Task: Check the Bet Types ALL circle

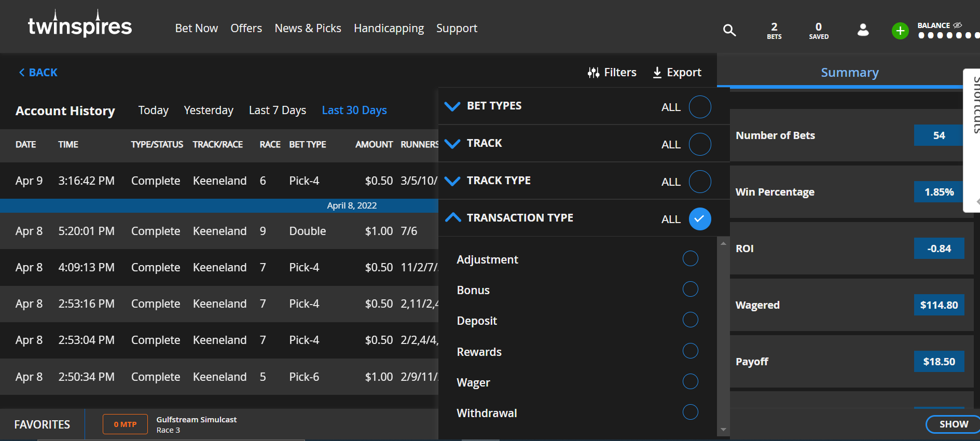Action: pos(700,107)
